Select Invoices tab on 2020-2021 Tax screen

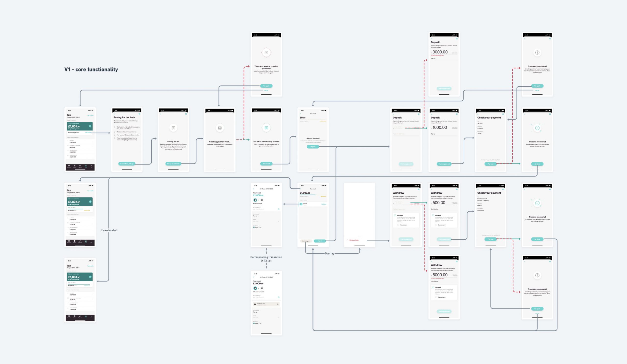[x=74, y=166]
